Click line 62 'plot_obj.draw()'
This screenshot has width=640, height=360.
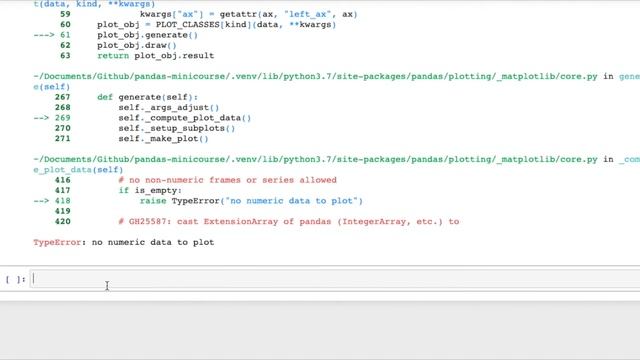pyautogui.click(x=137, y=45)
